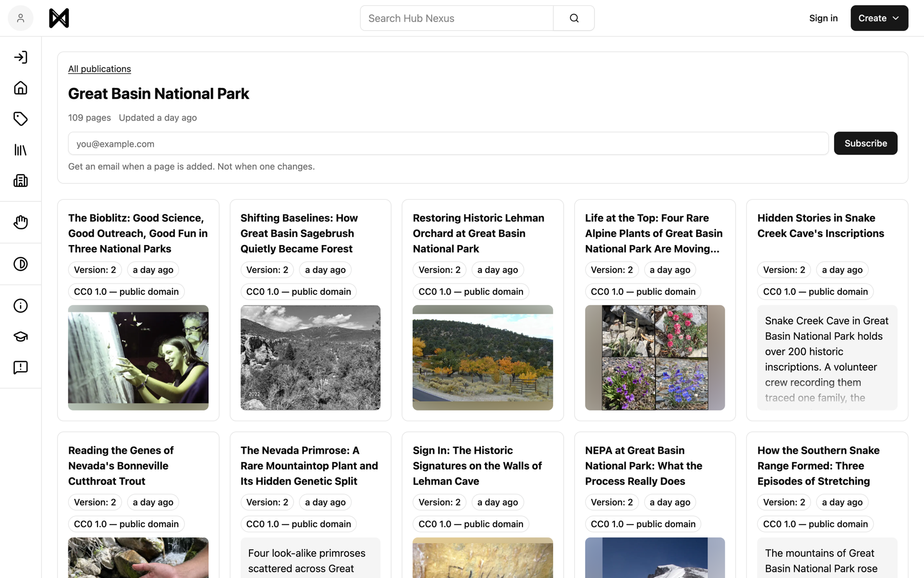Open the info circle sidebar icon

pos(21,306)
